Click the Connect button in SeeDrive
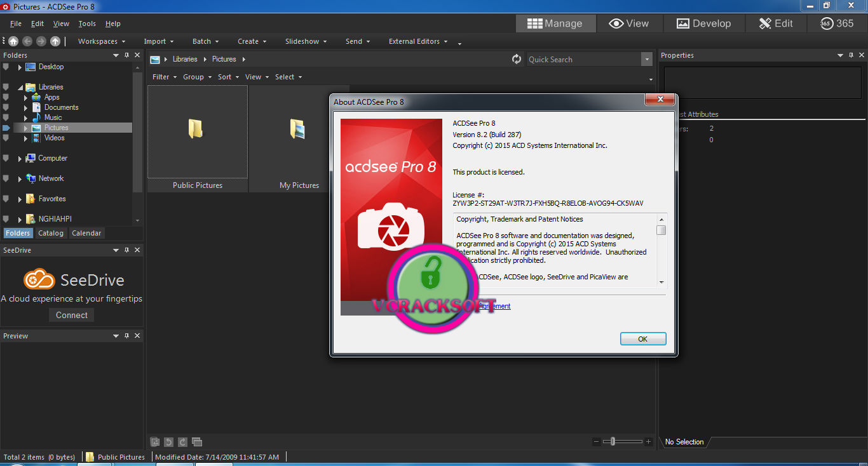The image size is (868, 466). 72,315
